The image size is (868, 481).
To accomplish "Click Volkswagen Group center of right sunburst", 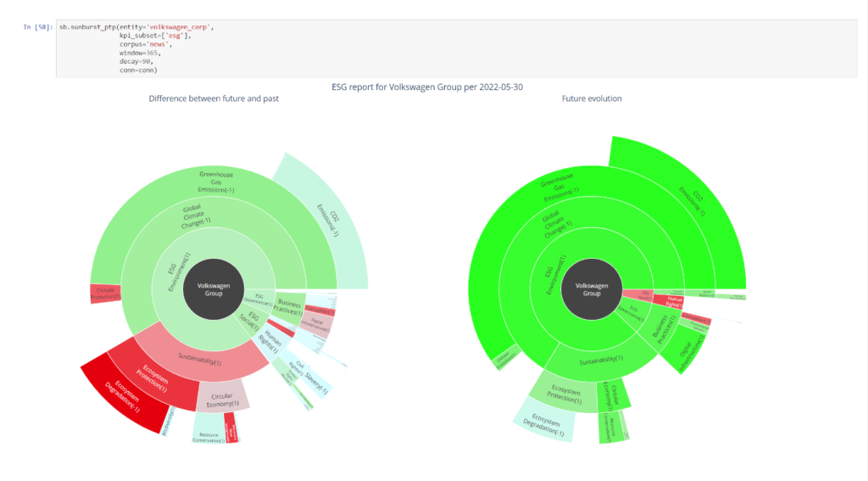I will pyautogui.click(x=592, y=290).
